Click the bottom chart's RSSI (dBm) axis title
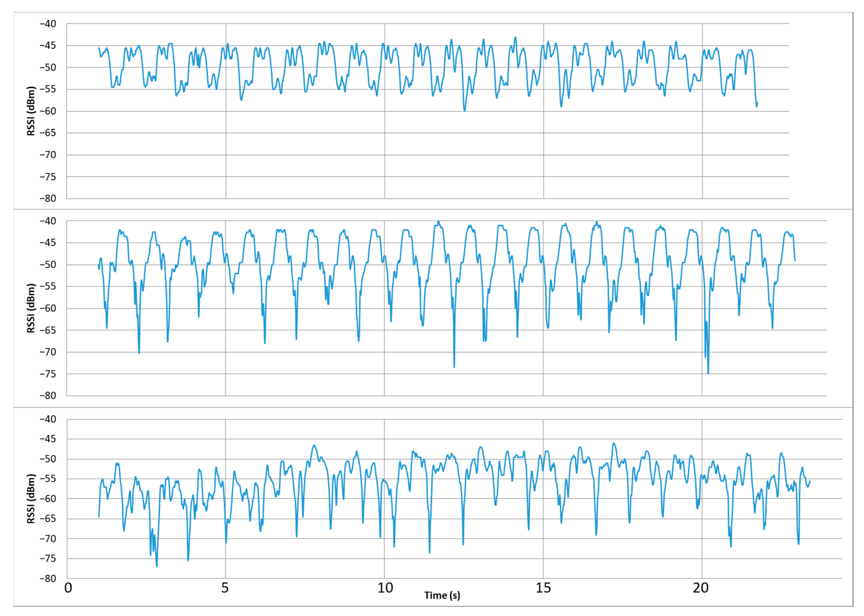This screenshot has width=864, height=616. pyautogui.click(x=31, y=498)
